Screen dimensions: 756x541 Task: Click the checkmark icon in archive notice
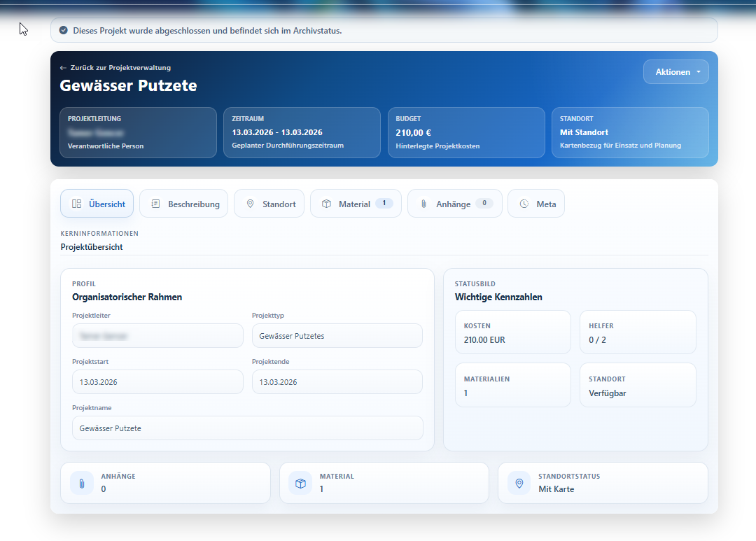[x=63, y=30]
